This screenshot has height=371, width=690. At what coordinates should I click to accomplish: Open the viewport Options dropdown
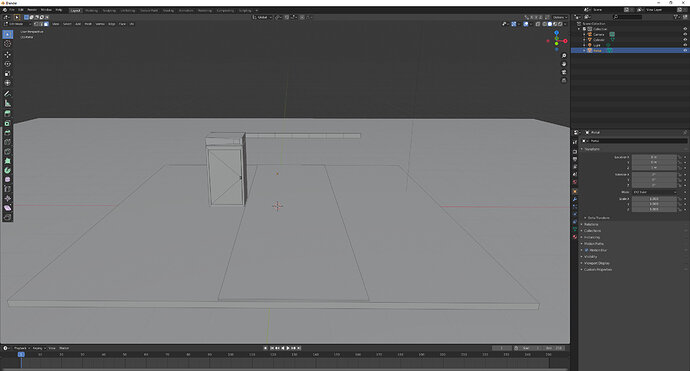pyautogui.click(x=559, y=17)
